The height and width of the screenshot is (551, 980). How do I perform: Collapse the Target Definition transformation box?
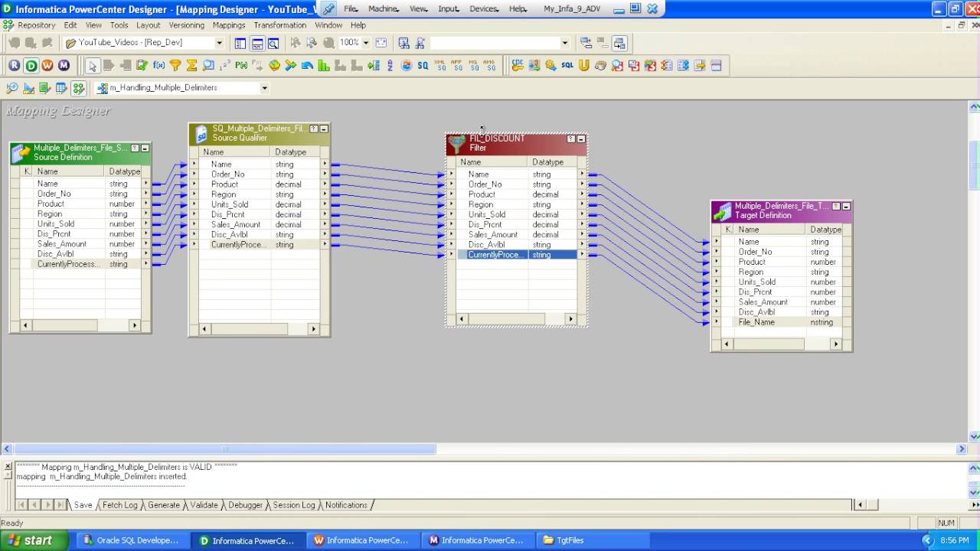[846, 207]
